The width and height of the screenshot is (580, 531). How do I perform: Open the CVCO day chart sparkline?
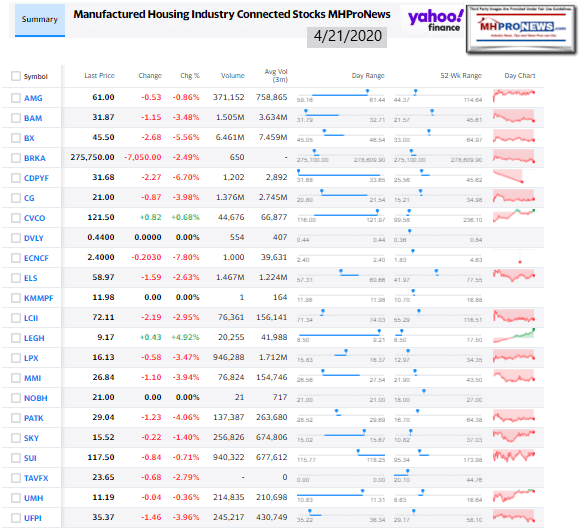[514, 216]
